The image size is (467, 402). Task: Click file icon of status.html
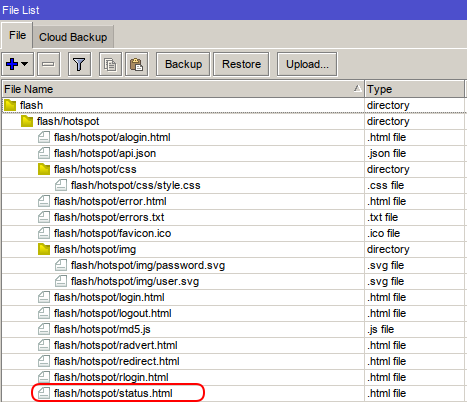tap(44, 393)
